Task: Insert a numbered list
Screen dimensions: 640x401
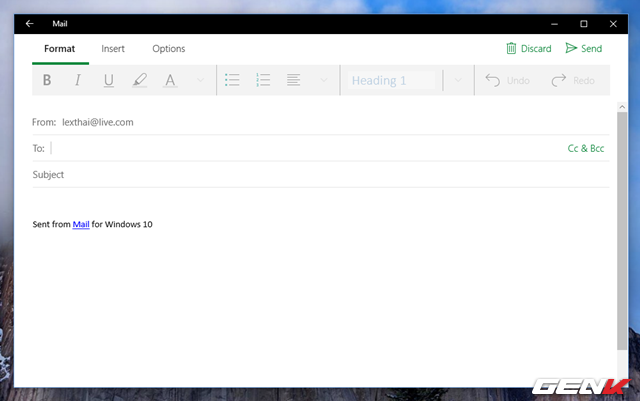Action: coord(263,80)
